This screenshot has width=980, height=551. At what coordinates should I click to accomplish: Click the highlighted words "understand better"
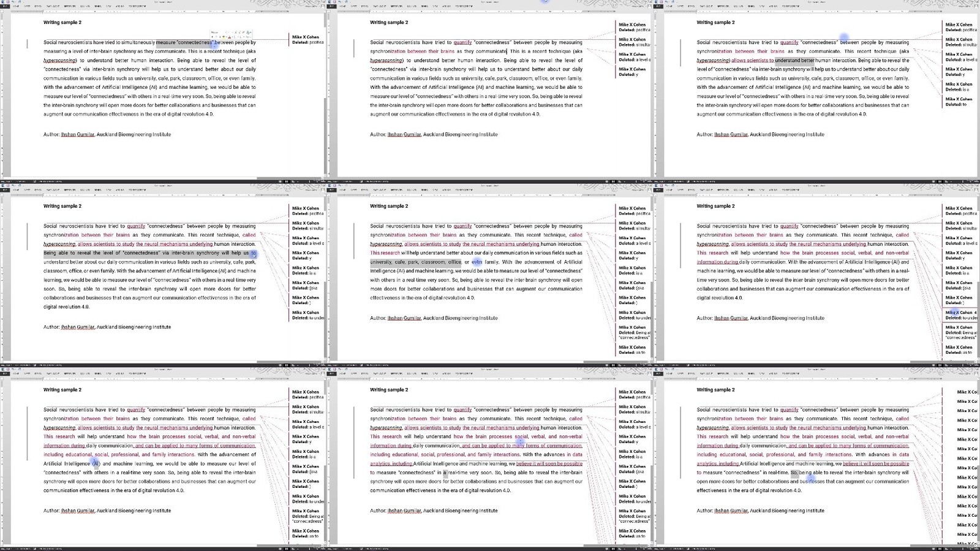point(794,60)
